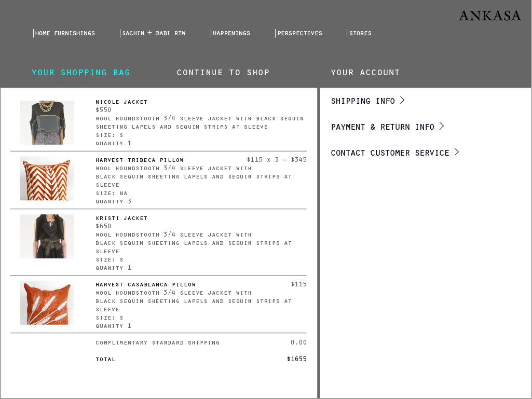Viewport: 532px width, 399px height.
Task: Click the Kristi Jacket product title
Action: tap(121, 218)
